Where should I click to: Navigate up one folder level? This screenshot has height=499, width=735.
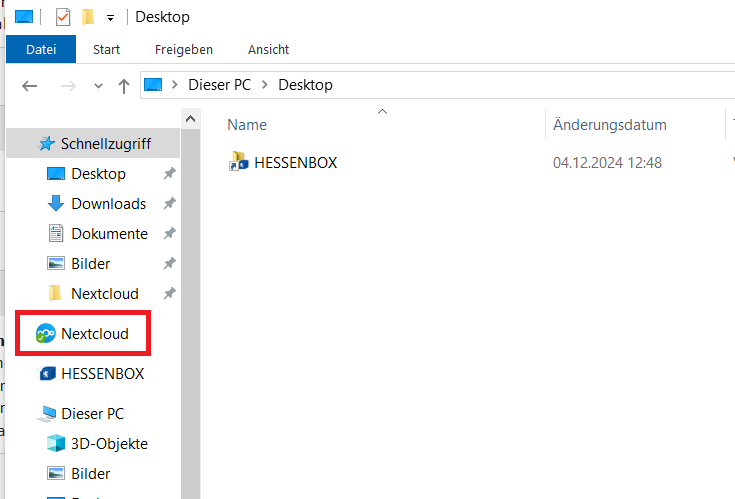124,86
